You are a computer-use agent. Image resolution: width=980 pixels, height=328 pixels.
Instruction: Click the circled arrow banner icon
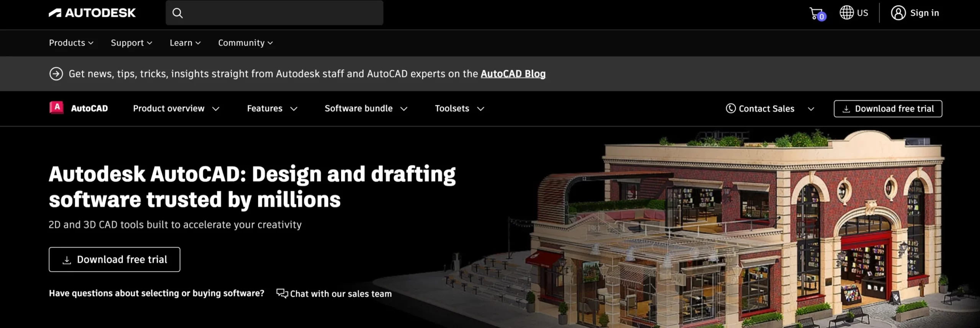[56, 74]
